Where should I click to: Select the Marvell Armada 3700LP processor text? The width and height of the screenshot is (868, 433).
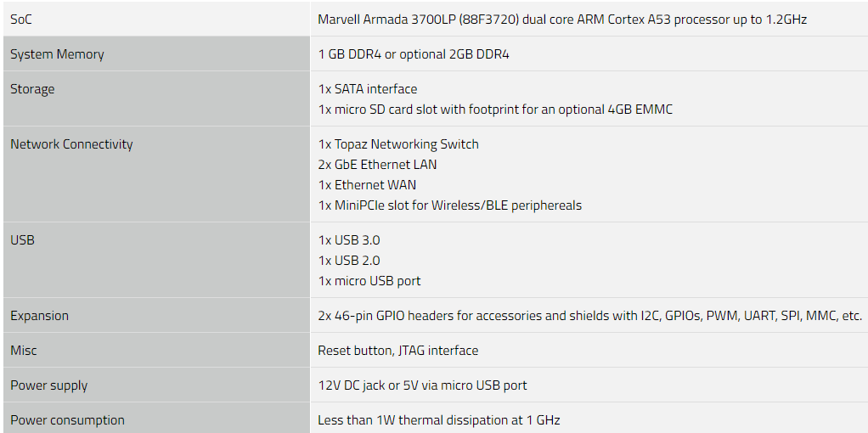[562, 20]
